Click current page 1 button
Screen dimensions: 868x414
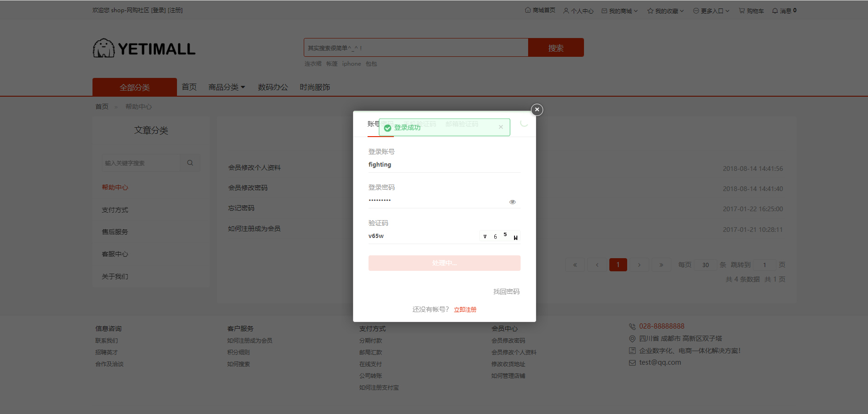[618, 265]
